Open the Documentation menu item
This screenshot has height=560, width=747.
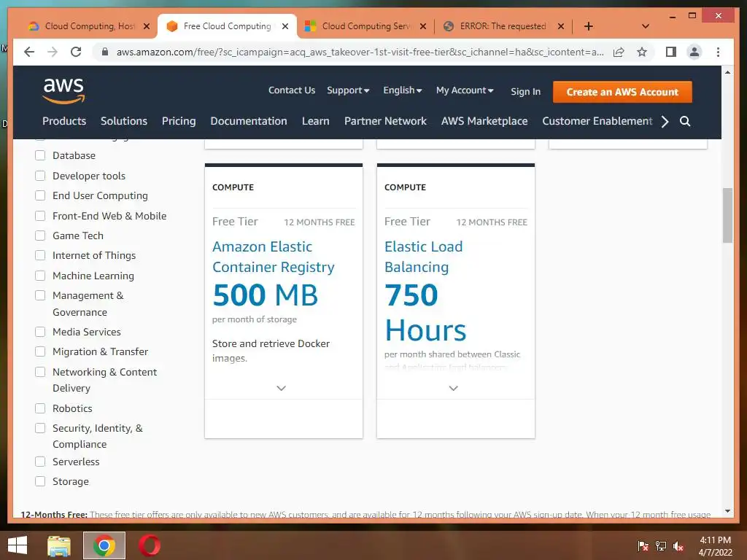[x=249, y=122]
